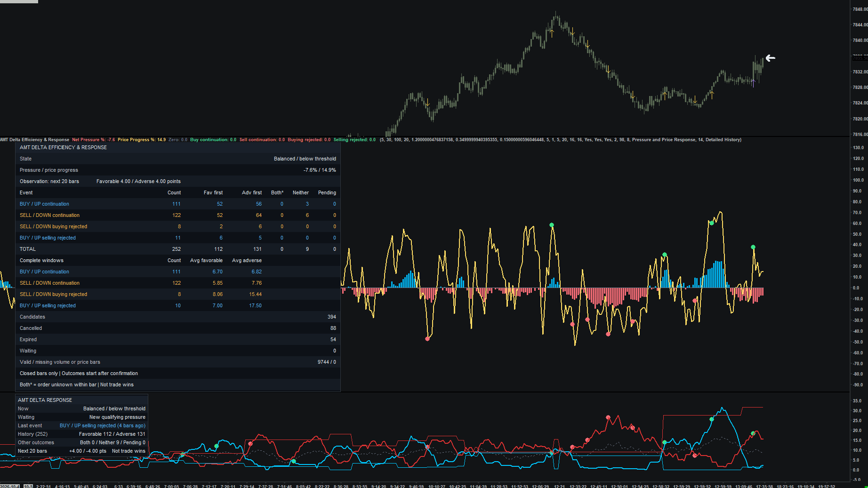Click average adverse value 15.44
868x488 pixels.
[255, 294]
